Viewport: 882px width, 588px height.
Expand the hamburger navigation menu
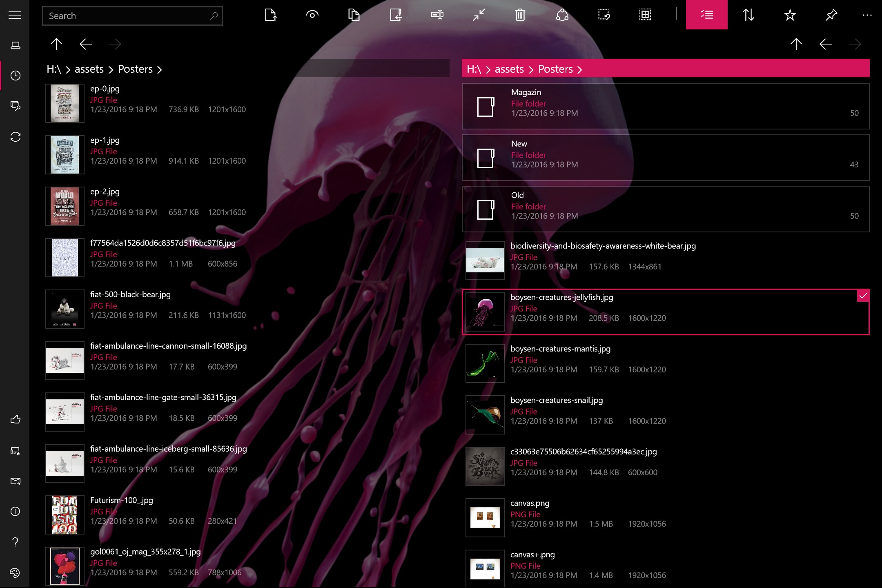tap(15, 15)
